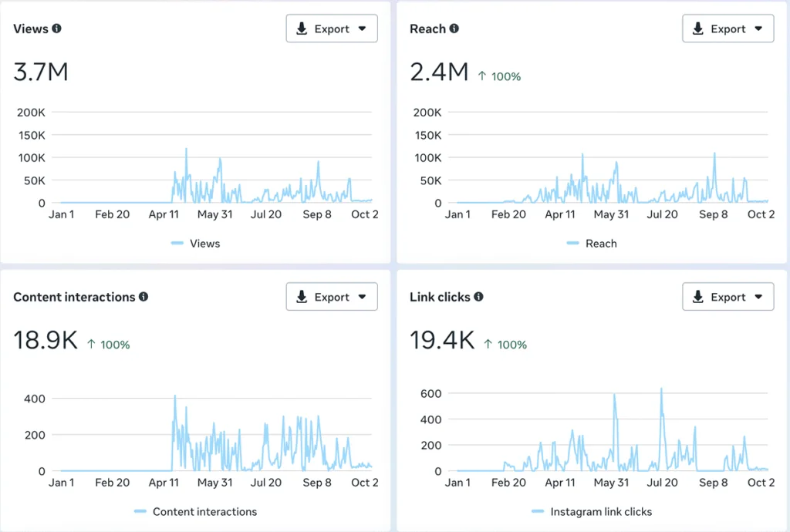Image resolution: width=790 pixels, height=532 pixels.
Task: Toggle the Content interactions legend series
Action: click(195, 512)
